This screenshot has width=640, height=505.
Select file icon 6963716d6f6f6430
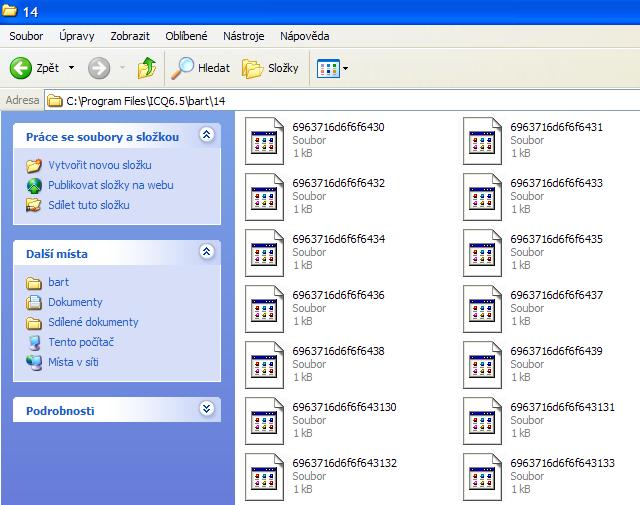point(265,141)
